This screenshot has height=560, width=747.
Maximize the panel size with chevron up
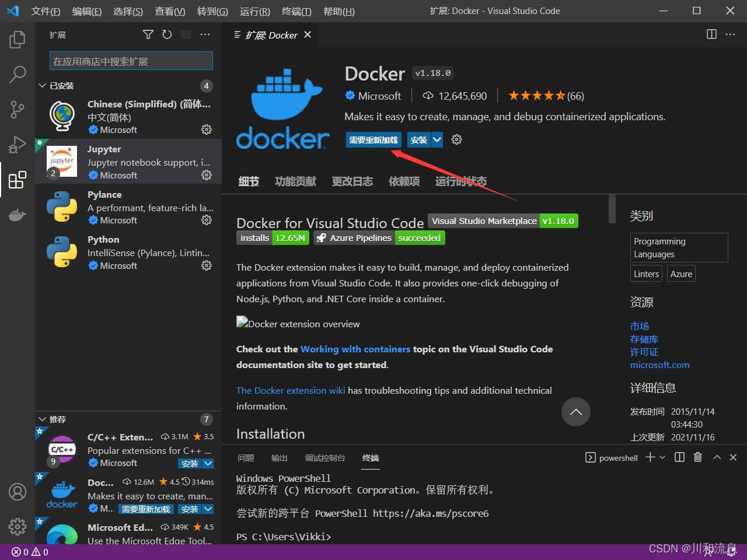717,457
